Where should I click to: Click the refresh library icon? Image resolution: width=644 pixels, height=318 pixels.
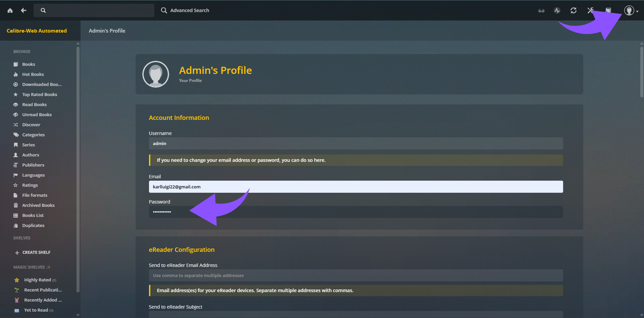click(x=574, y=10)
